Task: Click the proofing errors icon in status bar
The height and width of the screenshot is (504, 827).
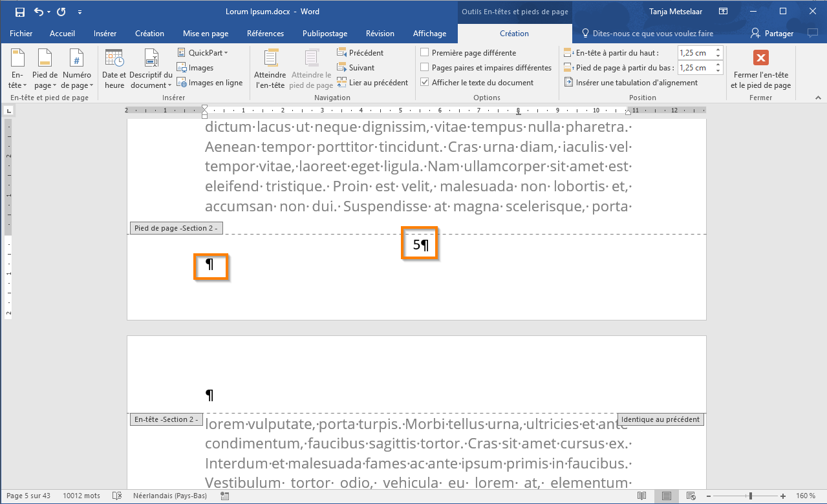Action: (x=117, y=496)
